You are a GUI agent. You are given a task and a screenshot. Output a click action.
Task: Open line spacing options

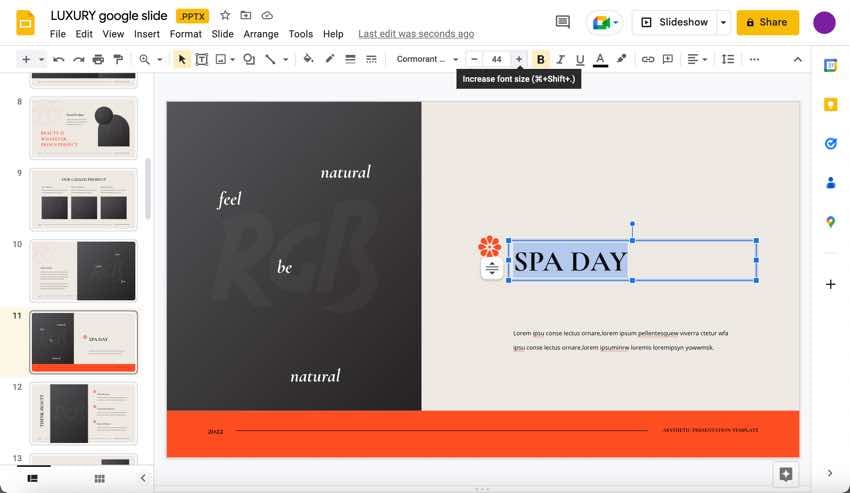[x=728, y=60]
